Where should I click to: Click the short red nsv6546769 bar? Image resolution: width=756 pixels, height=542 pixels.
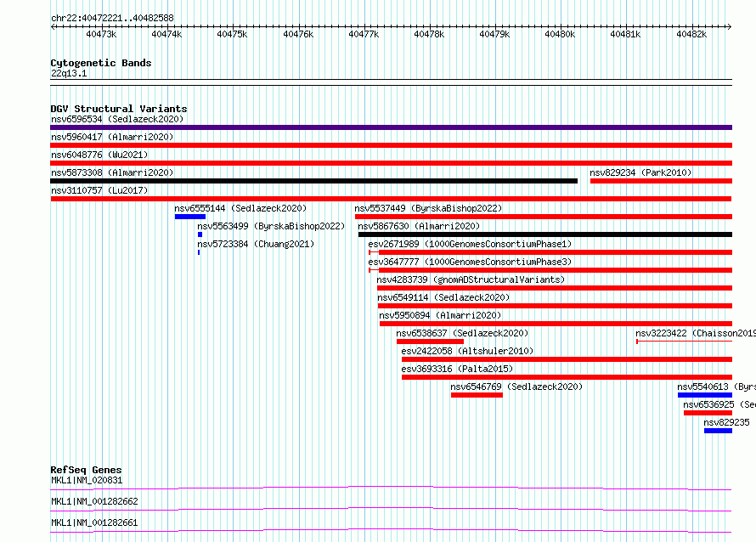(477, 395)
